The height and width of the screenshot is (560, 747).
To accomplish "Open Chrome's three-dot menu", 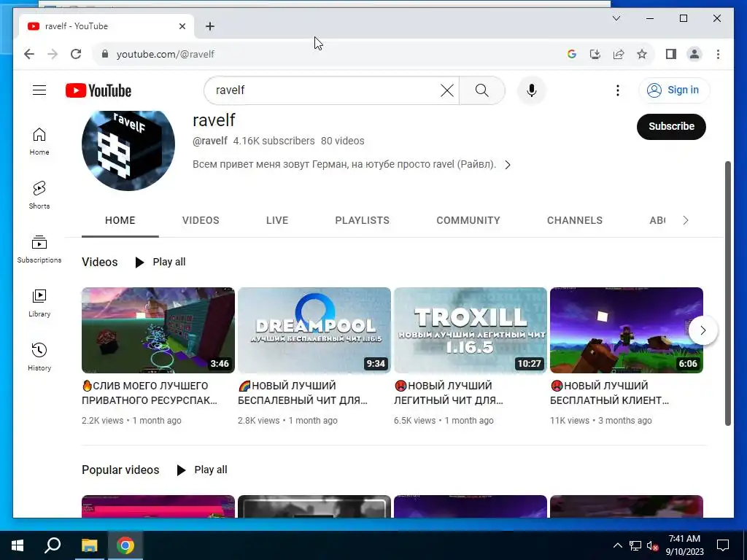I will click(718, 54).
